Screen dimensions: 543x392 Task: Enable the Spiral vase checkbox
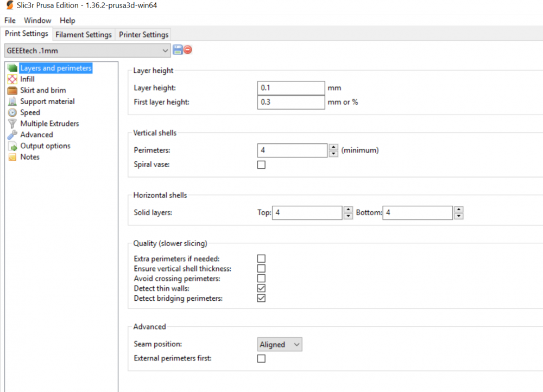click(x=261, y=165)
